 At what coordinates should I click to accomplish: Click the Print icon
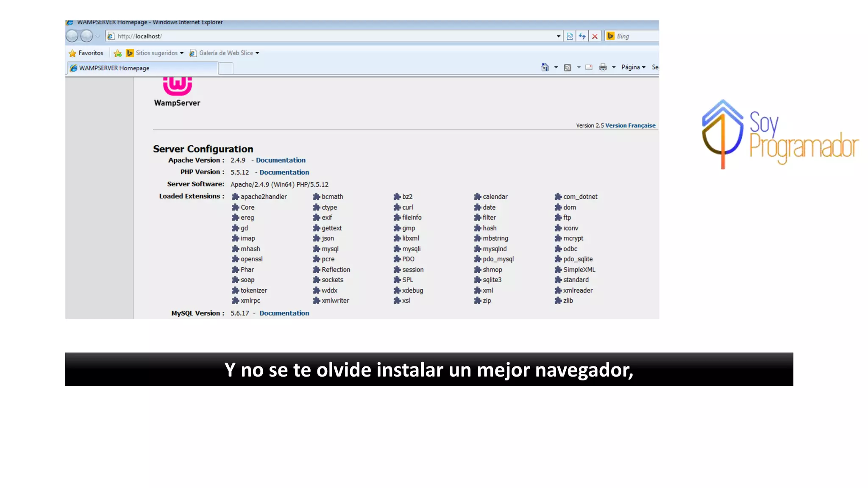(603, 67)
